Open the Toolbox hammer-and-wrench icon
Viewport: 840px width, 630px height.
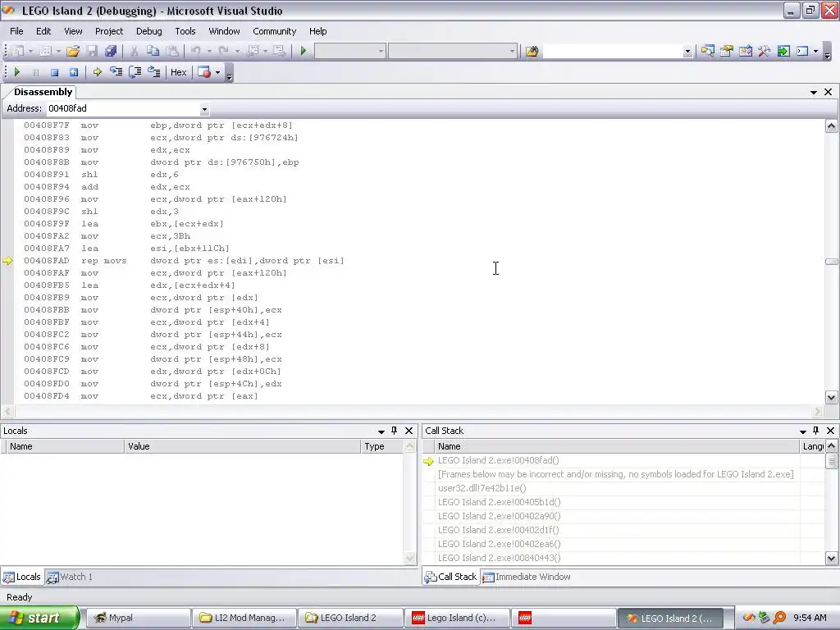point(764,51)
